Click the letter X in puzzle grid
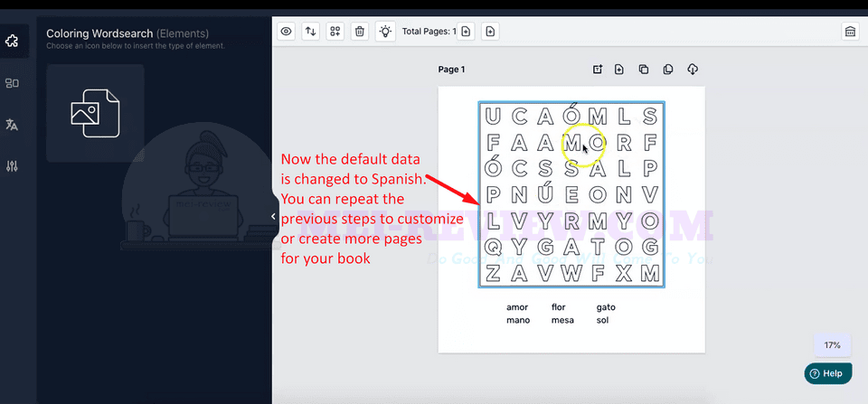The image size is (868, 404). point(624,273)
